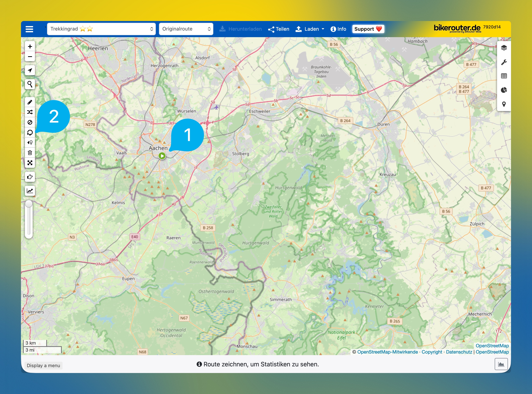Screen dimensions: 532x394
Task: Activate the no-go area circle tool
Action: (30, 122)
